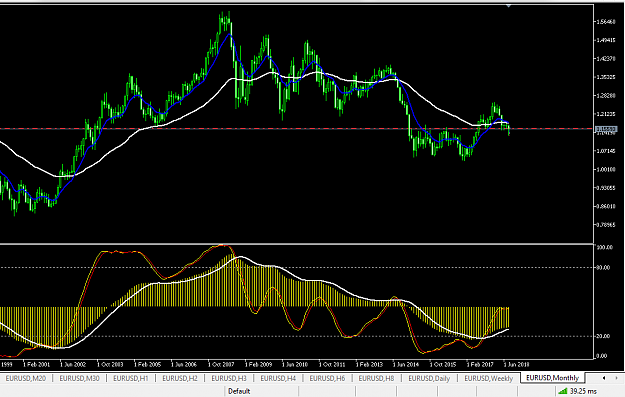Screen dimensions: 625x397
Task: Switch to the EURUSD,M20 chart tab
Action: pyautogui.click(x=26, y=378)
